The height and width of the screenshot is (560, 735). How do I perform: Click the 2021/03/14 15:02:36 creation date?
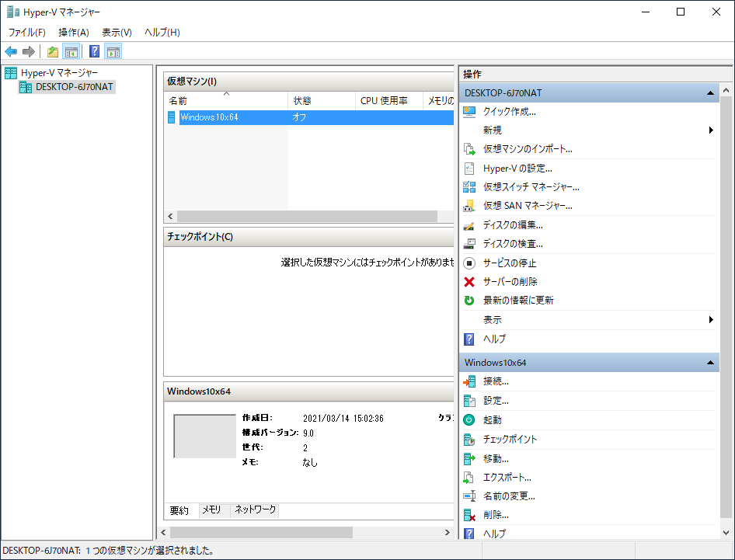(x=343, y=419)
